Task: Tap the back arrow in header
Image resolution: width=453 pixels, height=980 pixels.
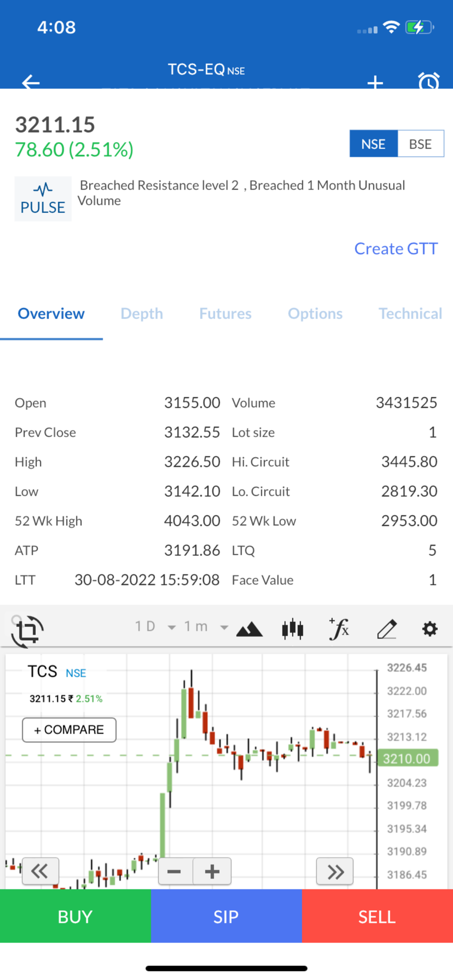Action: (31, 81)
